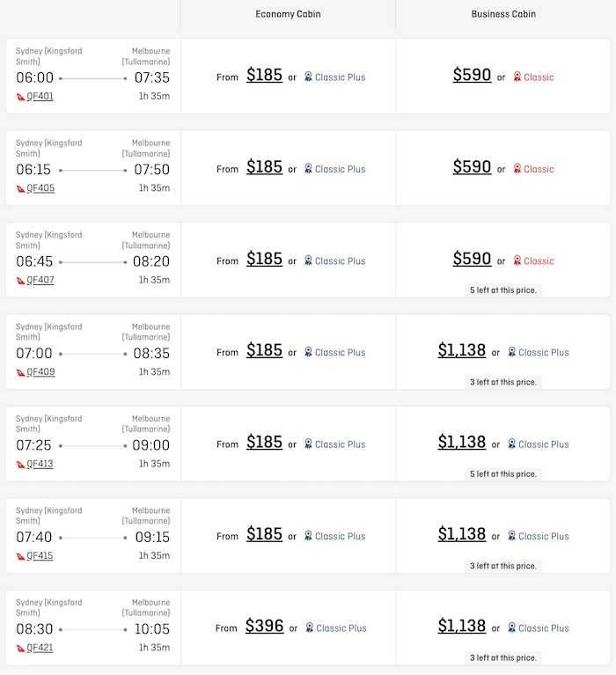Click the Classic Plus ribbon icon for QF409 Business
The width and height of the screenshot is (616, 675).
pyautogui.click(x=512, y=352)
